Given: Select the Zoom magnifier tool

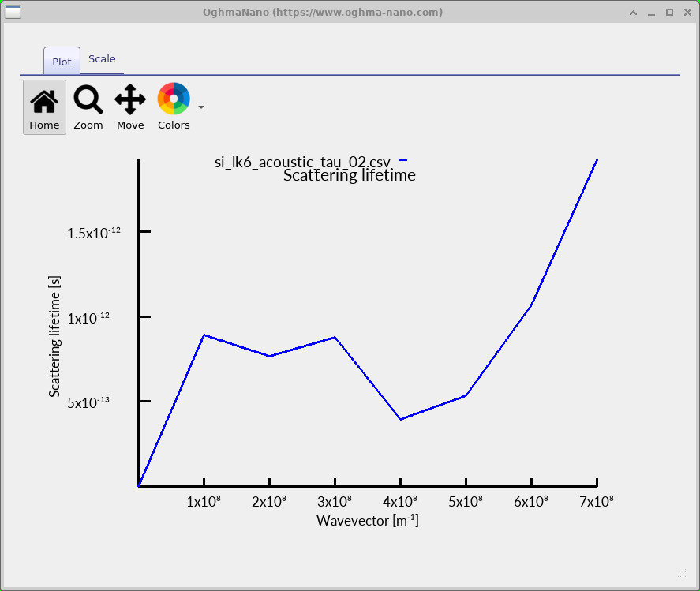Looking at the screenshot, I should tap(88, 107).
